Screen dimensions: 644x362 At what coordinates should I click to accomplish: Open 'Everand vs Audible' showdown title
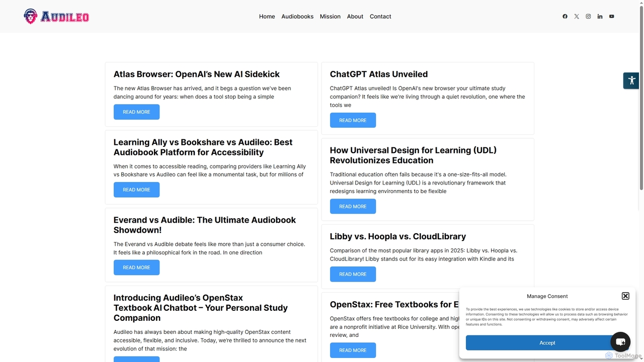[205, 225]
